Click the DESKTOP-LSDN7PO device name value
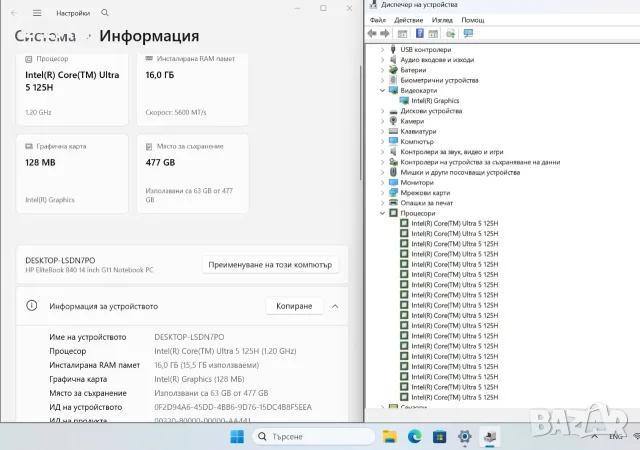Image resolution: width=640 pixels, height=450 pixels. click(189, 337)
